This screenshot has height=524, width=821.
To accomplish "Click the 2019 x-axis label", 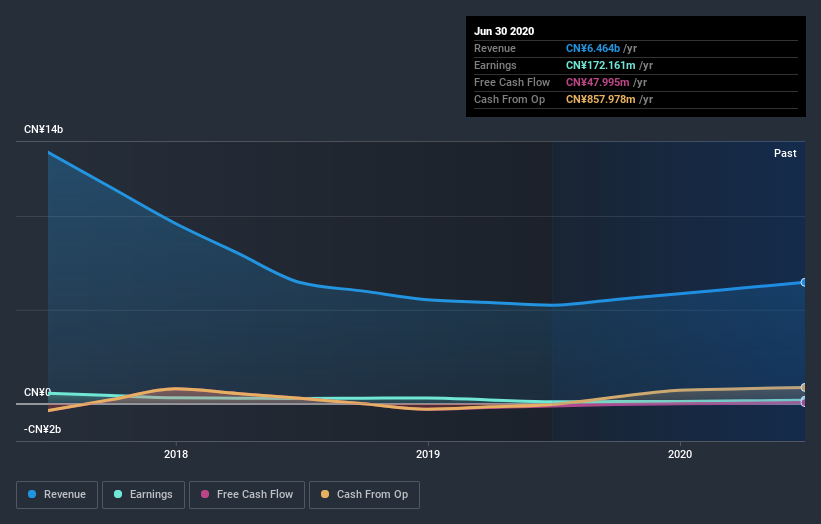I will coord(428,454).
